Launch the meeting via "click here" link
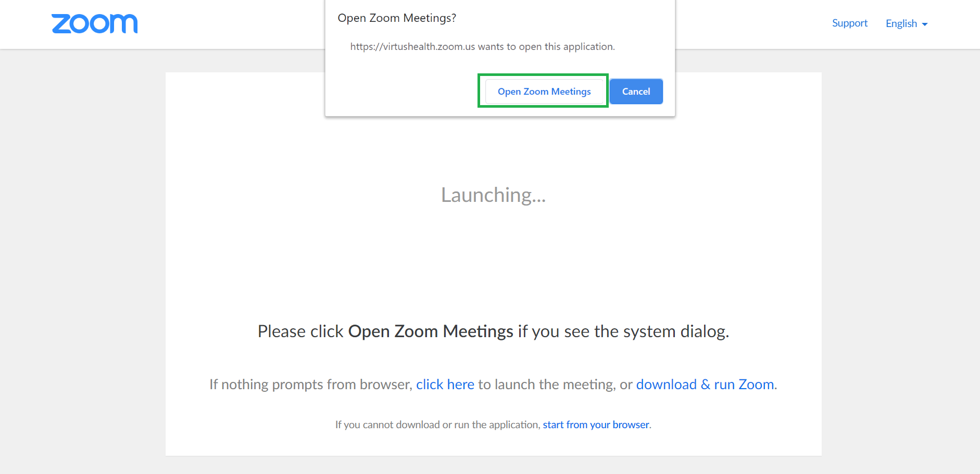Image resolution: width=980 pixels, height=474 pixels. click(x=445, y=385)
